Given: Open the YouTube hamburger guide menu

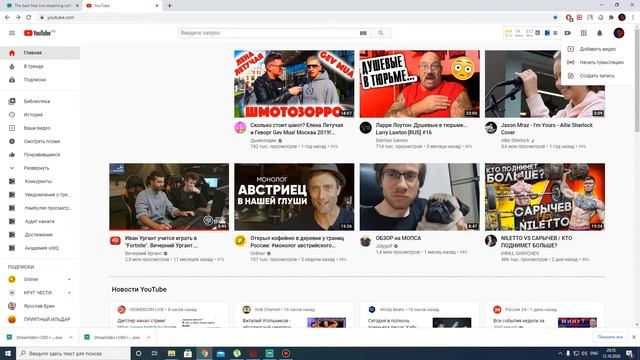Looking at the screenshot, I should click(12, 33).
